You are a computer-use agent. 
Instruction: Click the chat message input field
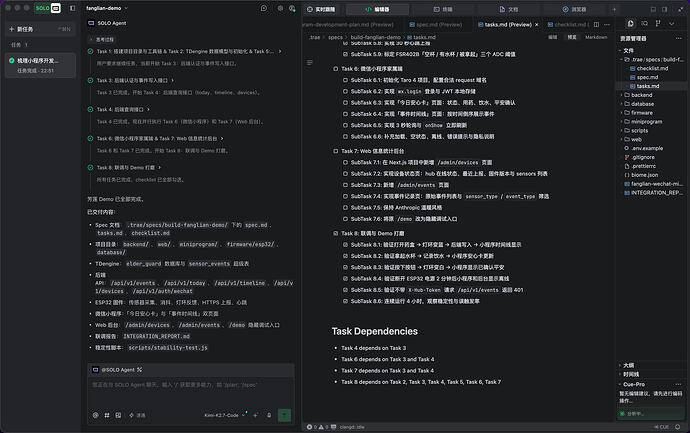(191, 393)
